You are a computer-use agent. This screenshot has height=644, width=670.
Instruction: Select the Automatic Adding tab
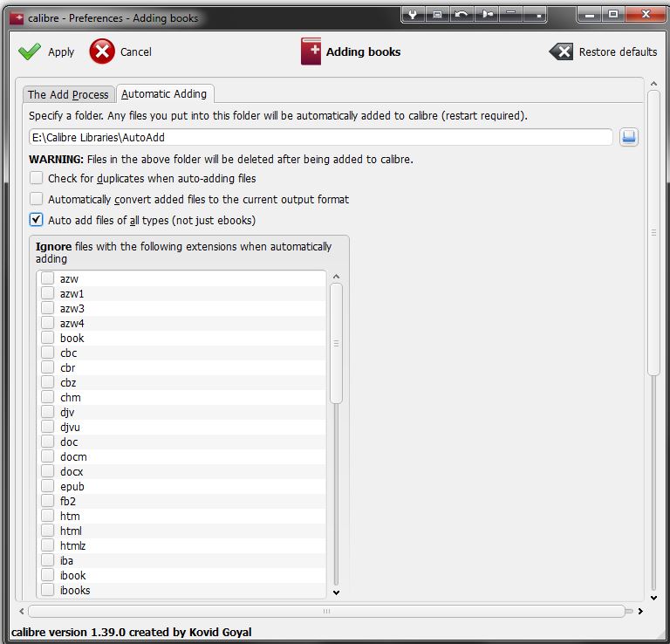(165, 93)
